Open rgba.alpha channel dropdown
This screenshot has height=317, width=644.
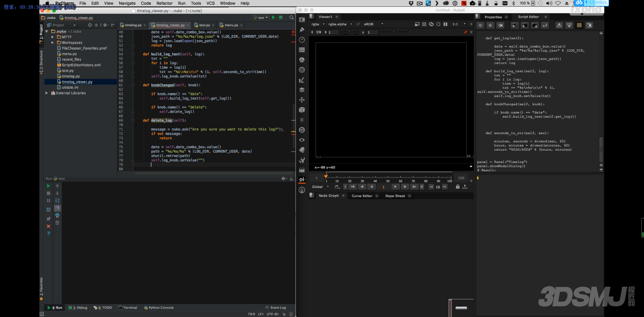pyautogui.click(x=340, y=24)
